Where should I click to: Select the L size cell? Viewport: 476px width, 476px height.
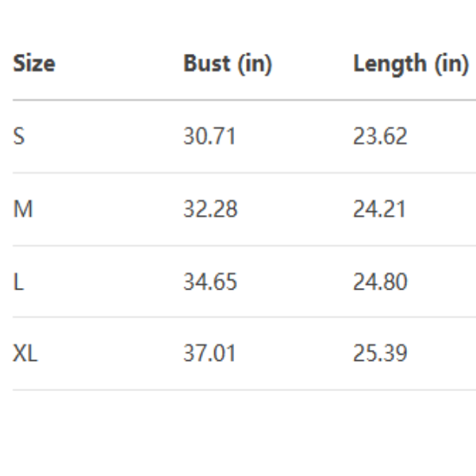tap(18, 282)
